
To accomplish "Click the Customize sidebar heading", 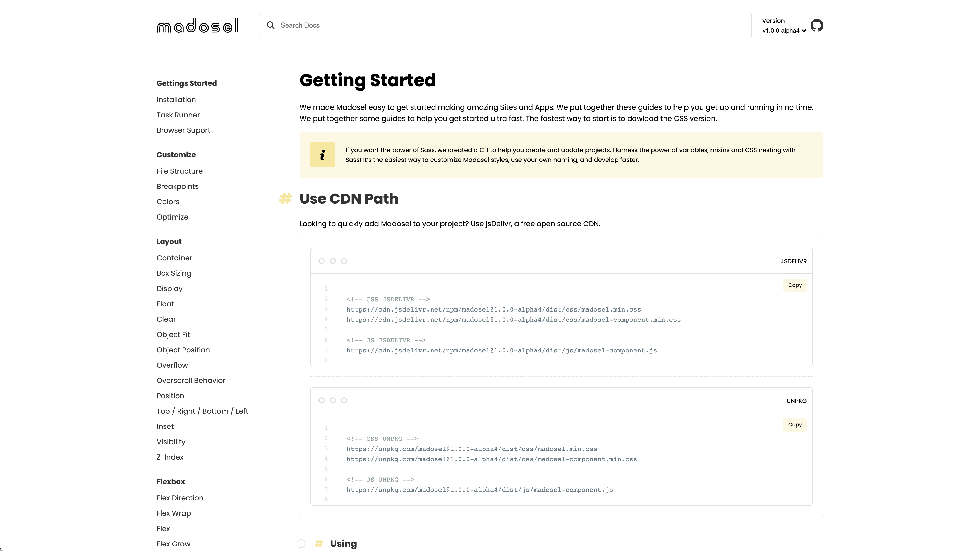I will (x=176, y=154).
